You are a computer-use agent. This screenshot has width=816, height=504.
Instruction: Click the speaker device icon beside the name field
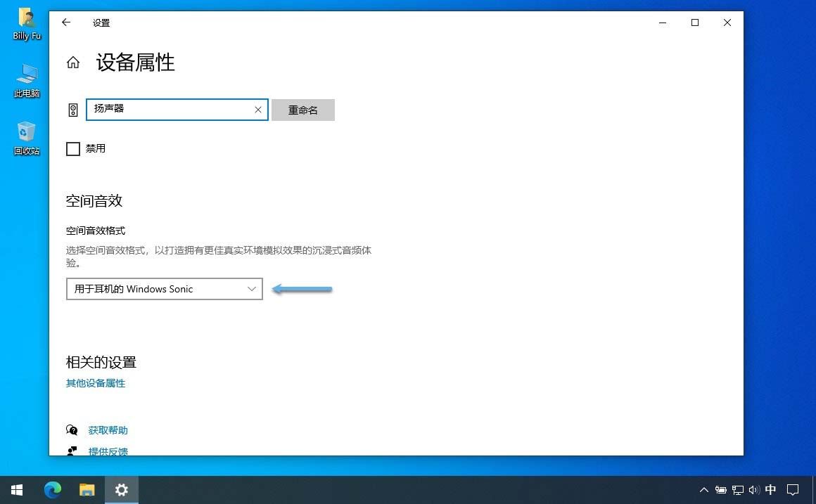pos(73,110)
